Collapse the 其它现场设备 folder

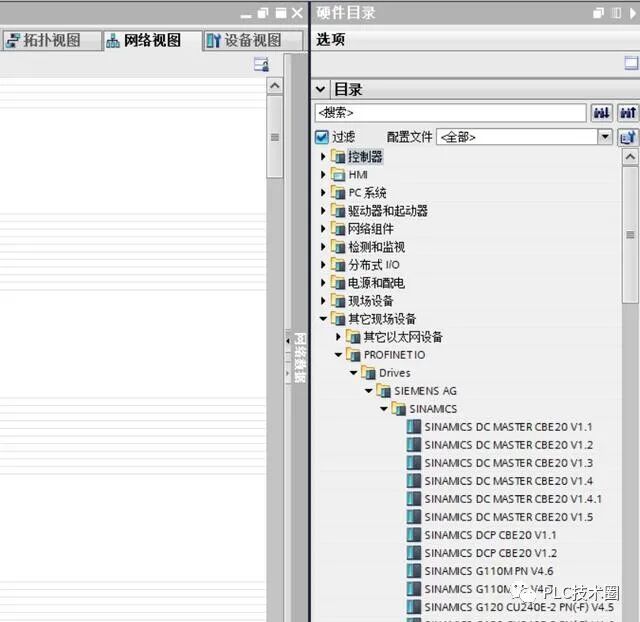pos(323,319)
